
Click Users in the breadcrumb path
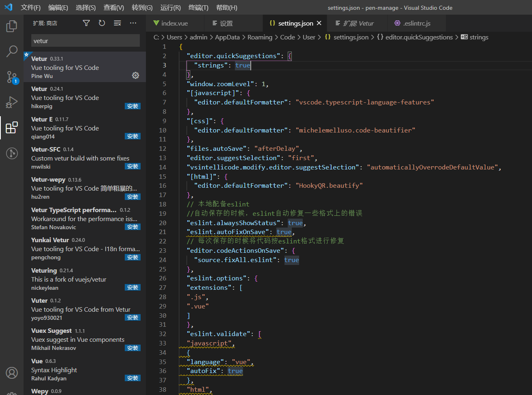[x=174, y=37]
